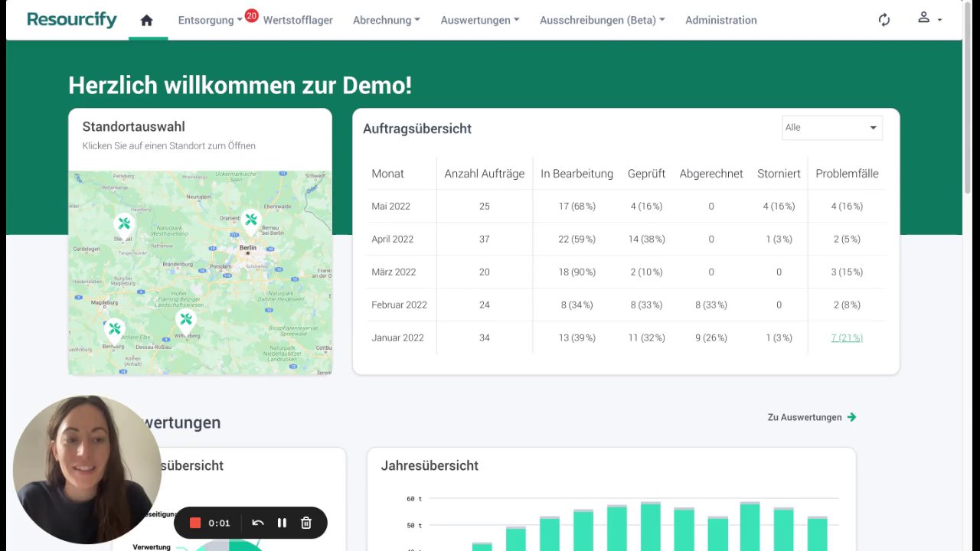Select the Februar 2022 row label
This screenshot has width=980, height=551.
pos(399,305)
